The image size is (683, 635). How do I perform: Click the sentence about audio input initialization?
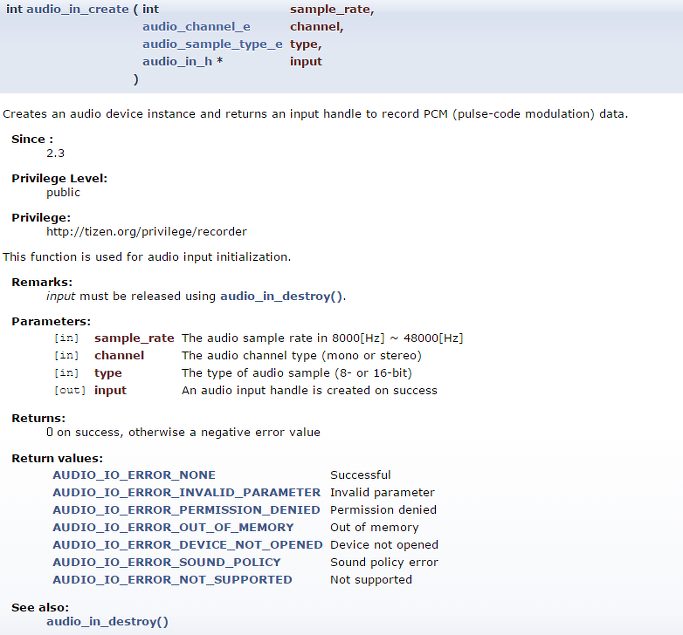pos(147,257)
